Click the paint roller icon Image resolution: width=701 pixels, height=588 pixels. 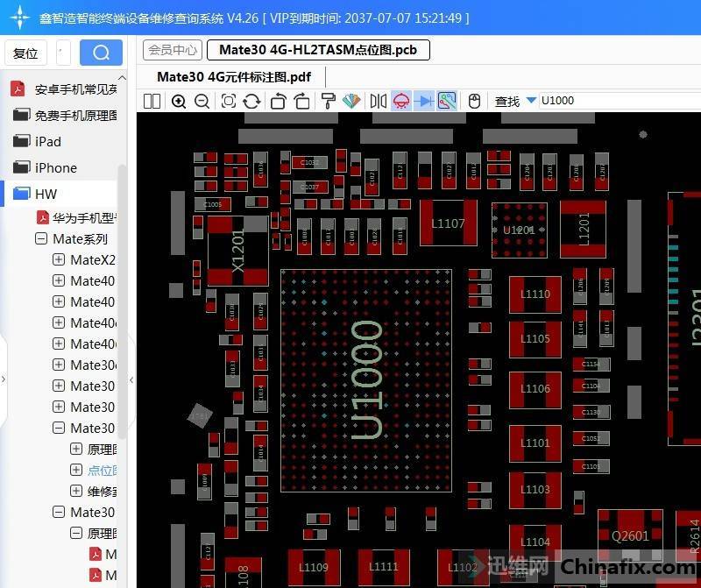coord(329,102)
